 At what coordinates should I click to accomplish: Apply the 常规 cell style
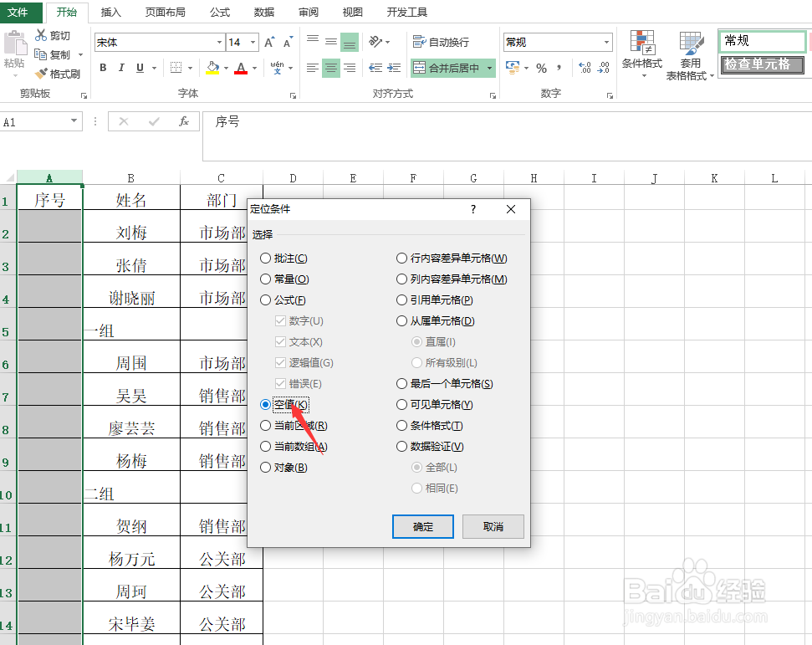click(763, 41)
